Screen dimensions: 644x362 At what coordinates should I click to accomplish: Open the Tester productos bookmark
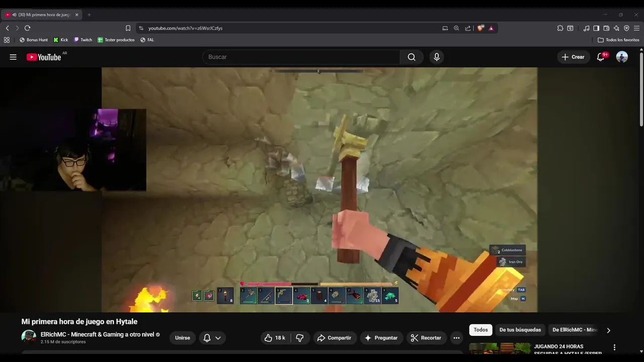click(116, 40)
